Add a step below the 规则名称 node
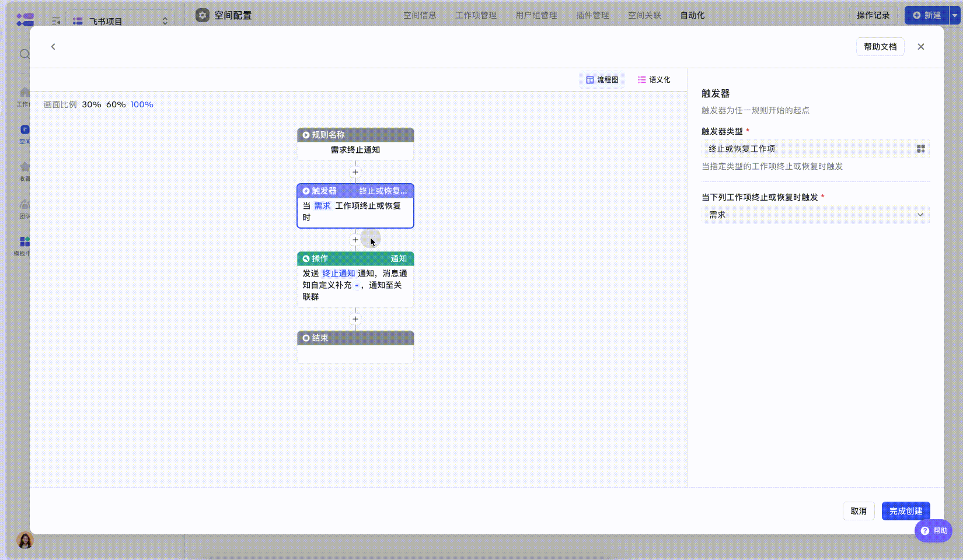 tap(355, 172)
